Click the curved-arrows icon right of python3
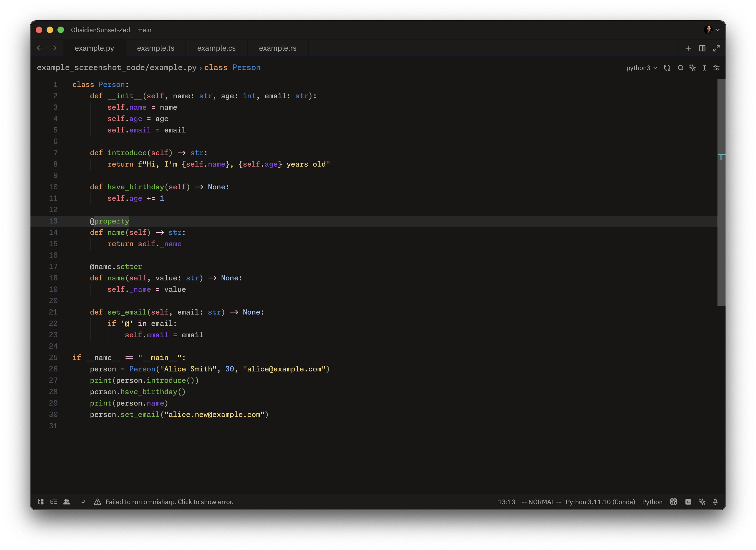The image size is (756, 550). [667, 68]
